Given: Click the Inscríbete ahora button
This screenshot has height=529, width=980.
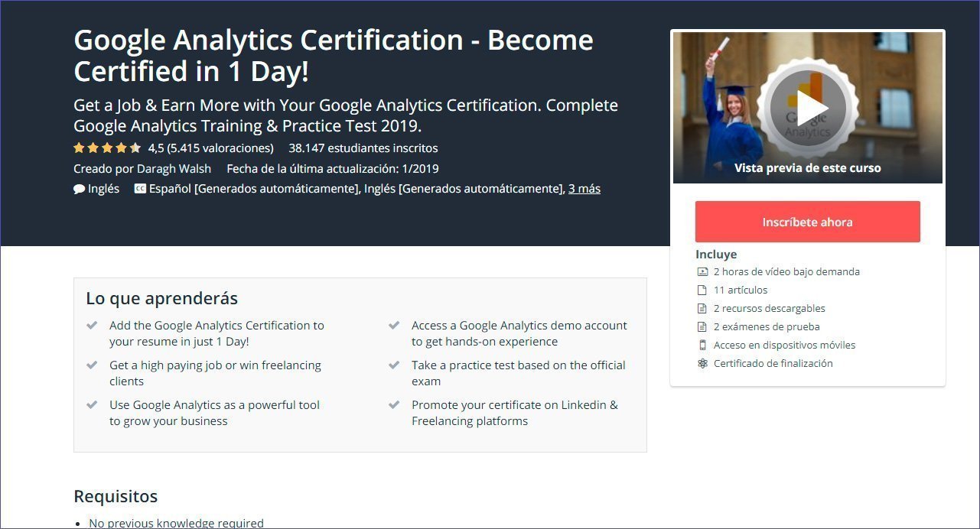Looking at the screenshot, I should (808, 222).
